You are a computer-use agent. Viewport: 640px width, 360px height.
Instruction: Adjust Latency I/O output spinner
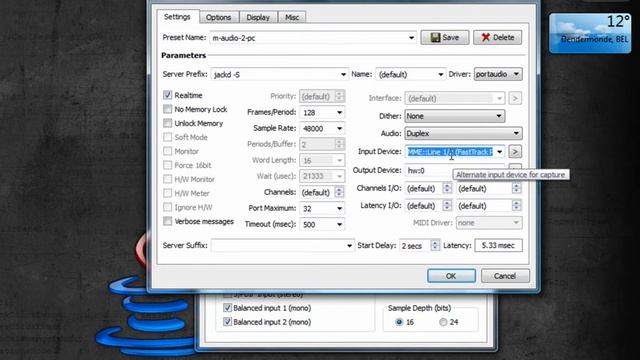pyautogui.click(x=516, y=205)
